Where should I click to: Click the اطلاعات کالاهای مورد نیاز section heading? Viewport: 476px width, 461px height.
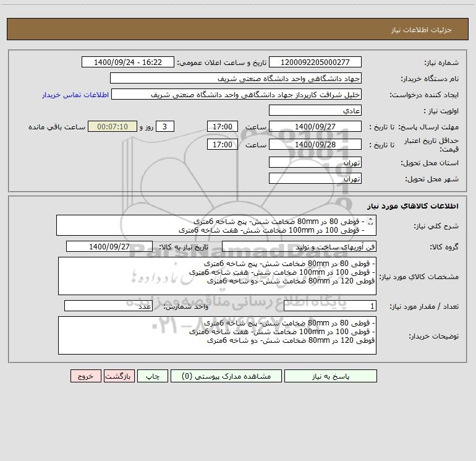click(413, 206)
